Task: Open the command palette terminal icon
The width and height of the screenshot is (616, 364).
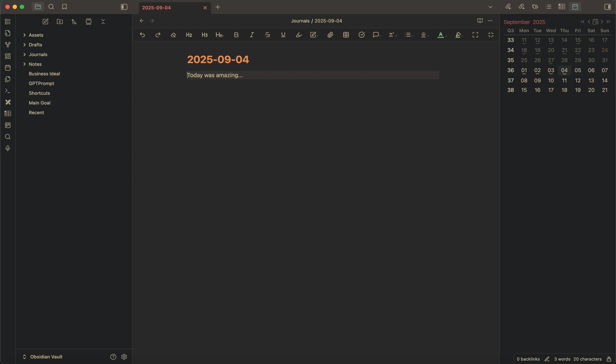Action: click(8, 91)
